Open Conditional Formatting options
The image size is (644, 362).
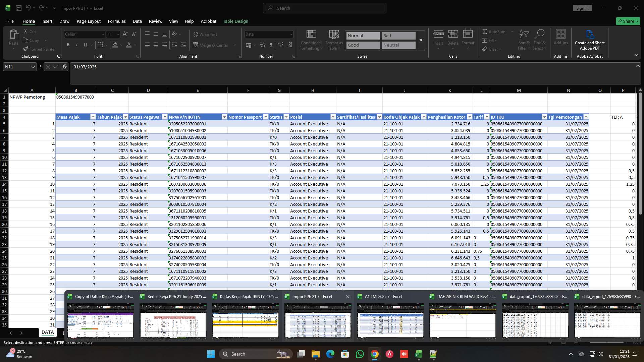coord(311,40)
